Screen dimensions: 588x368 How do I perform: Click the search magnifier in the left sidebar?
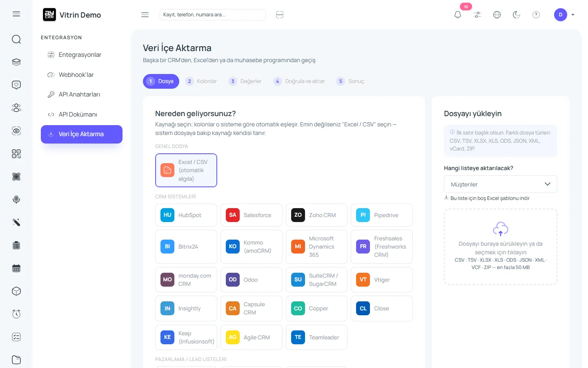[16, 39]
